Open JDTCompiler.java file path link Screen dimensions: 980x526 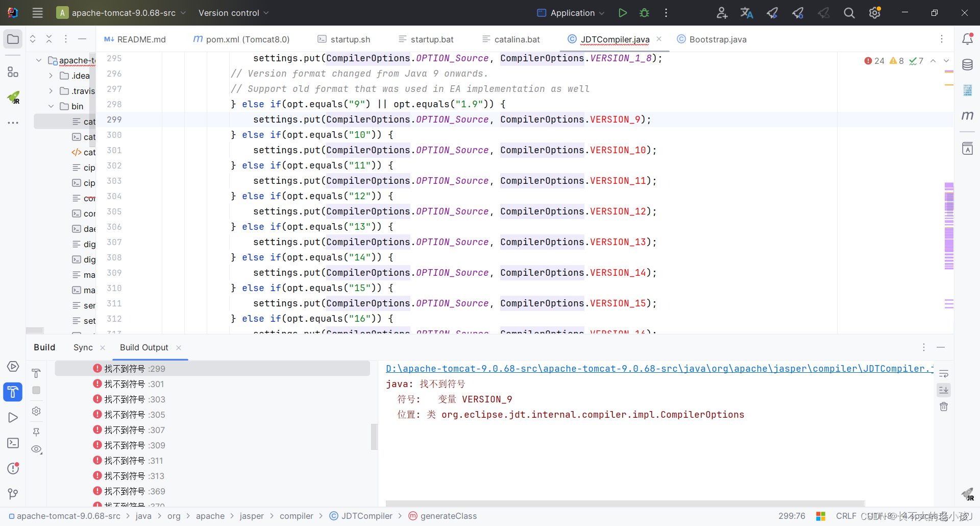coord(659,369)
